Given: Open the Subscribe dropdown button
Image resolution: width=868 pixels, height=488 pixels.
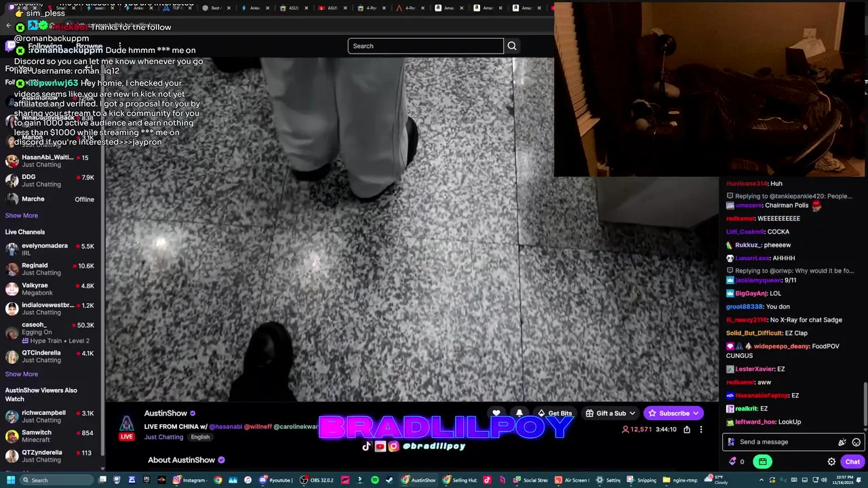Looking at the screenshot, I should click(x=673, y=413).
